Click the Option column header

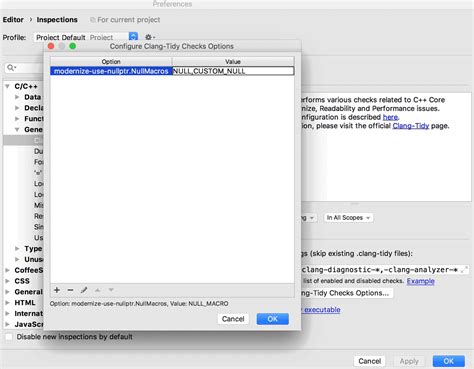click(x=111, y=62)
